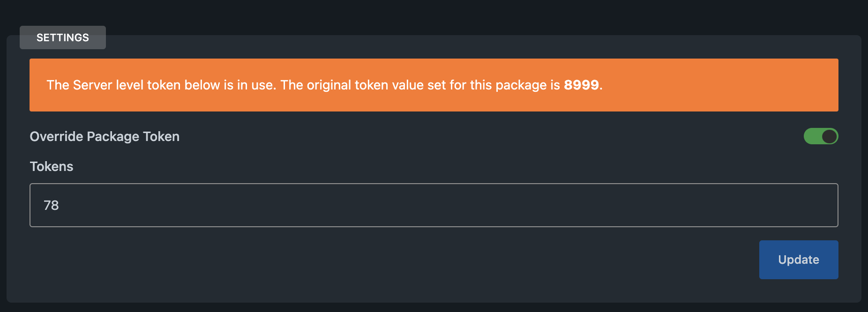Click the Tokens field label
Viewport: 868px width, 312px height.
click(x=52, y=166)
